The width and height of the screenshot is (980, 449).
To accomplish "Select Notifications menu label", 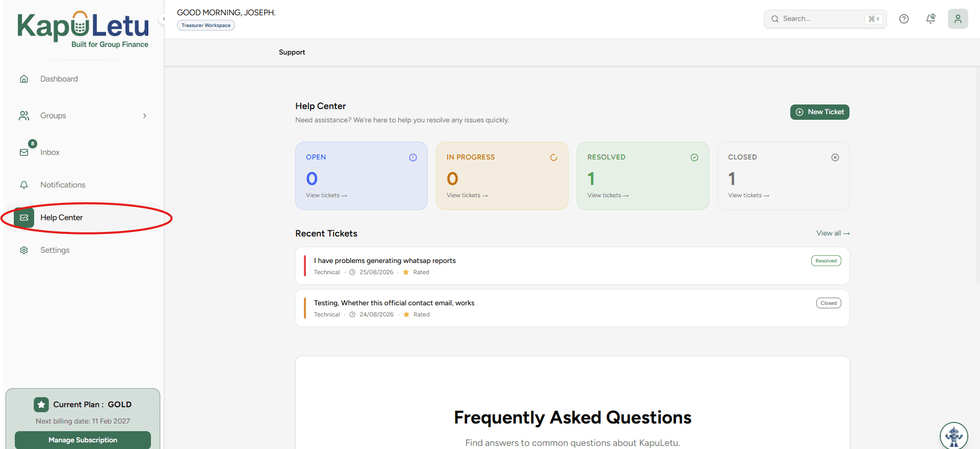I will click(63, 185).
